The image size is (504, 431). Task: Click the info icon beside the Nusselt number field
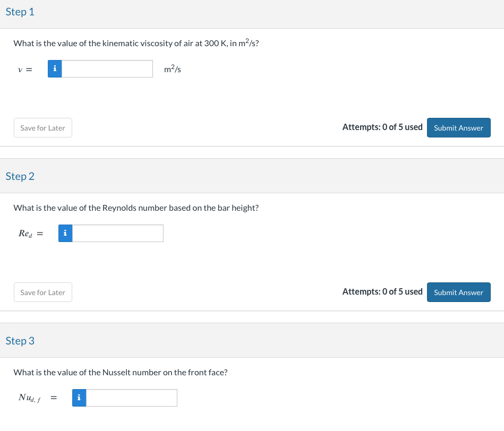[x=79, y=398]
